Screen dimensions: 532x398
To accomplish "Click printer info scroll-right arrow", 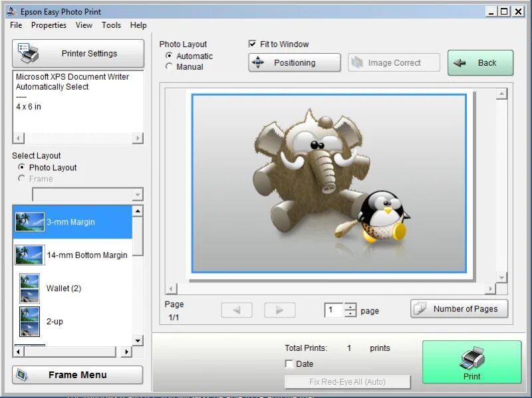I will (x=138, y=138).
